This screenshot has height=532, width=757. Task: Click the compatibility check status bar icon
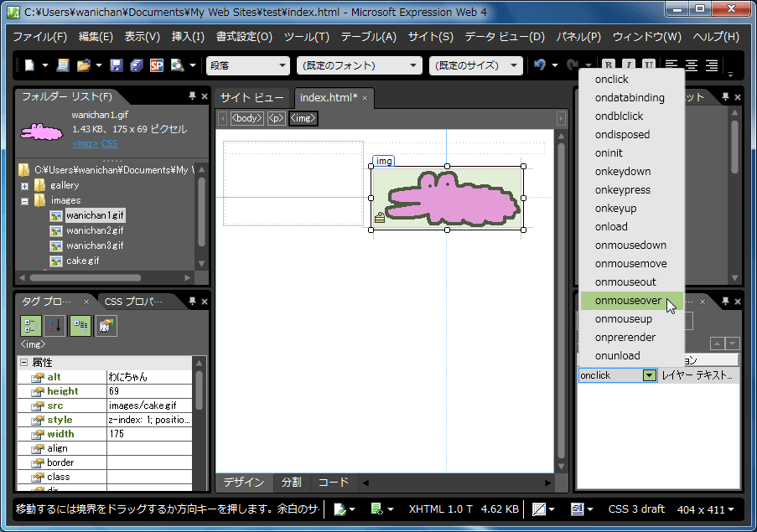[340, 509]
